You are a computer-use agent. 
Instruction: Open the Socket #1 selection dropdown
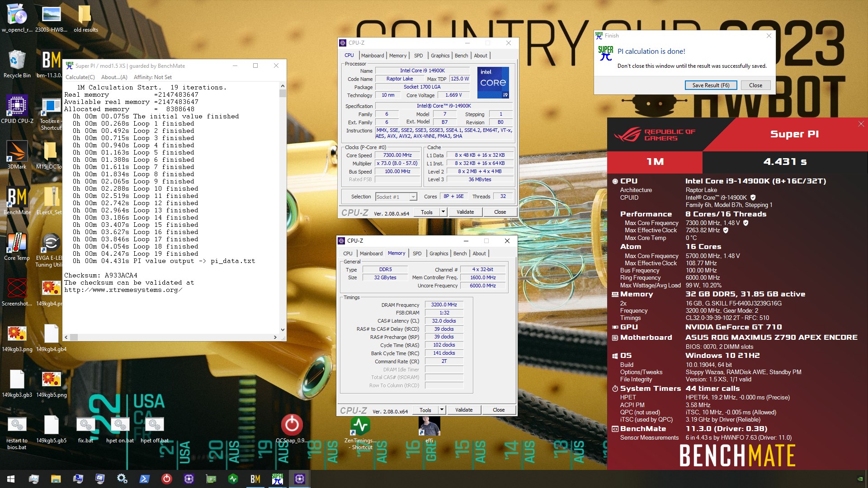click(396, 197)
